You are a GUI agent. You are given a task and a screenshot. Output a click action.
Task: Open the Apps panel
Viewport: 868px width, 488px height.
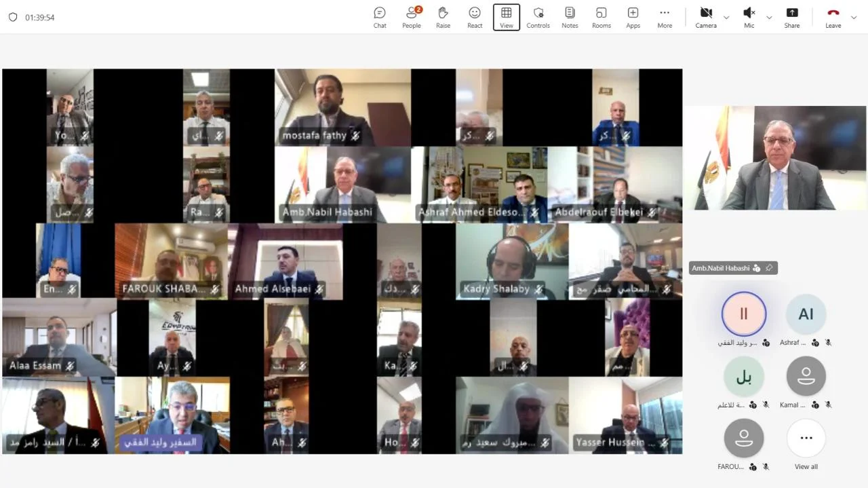[x=633, y=17]
